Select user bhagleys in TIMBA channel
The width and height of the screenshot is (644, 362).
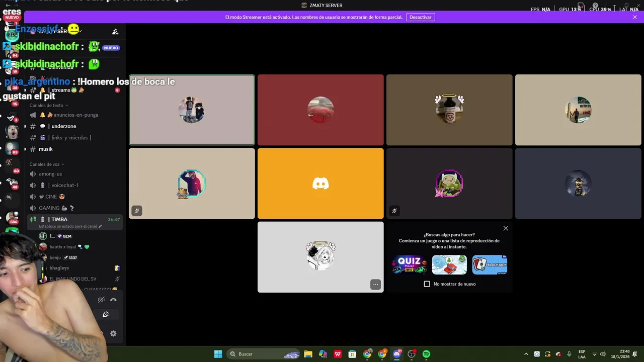click(x=79, y=268)
